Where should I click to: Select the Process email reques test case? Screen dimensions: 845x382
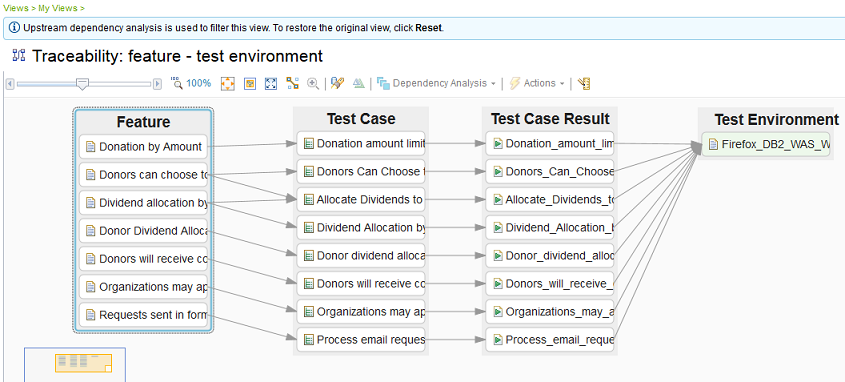point(361,339)
